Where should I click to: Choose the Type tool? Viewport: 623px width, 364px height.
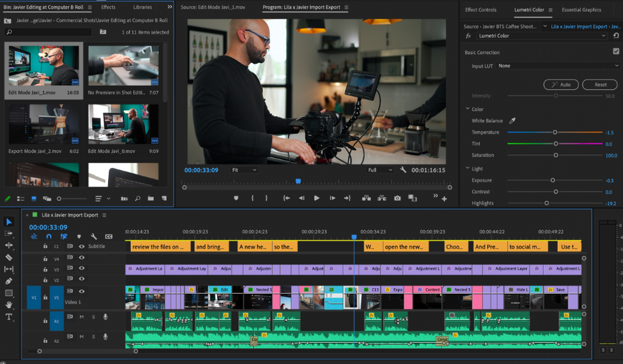coord(9,317)
